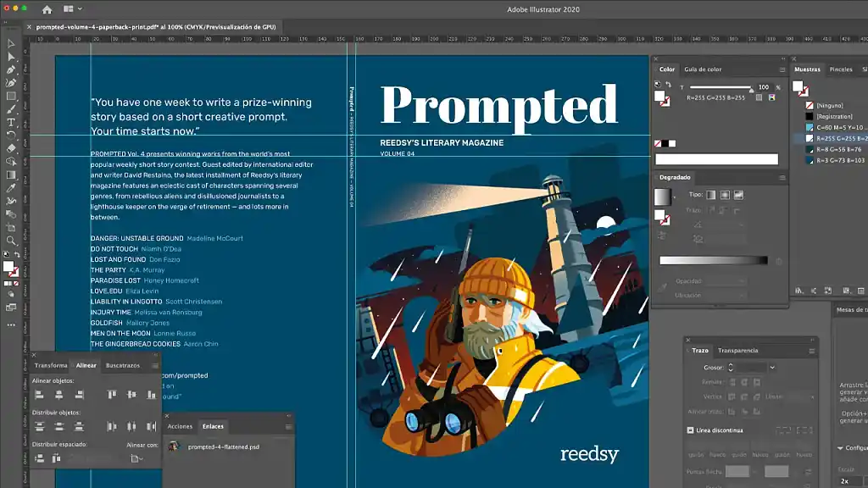Switch to the Guía de color tab
This screenshot has width=868, height=488.
coord(703,69)
